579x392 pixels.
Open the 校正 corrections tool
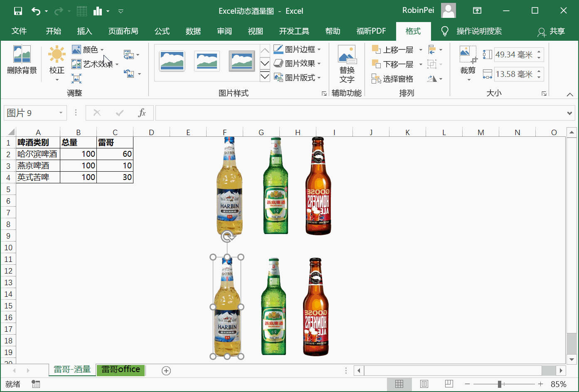(57, 63)
